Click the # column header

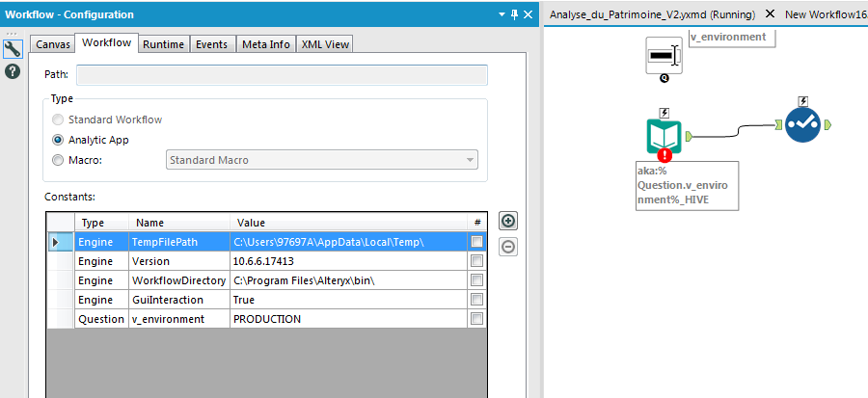pos(477,223)
